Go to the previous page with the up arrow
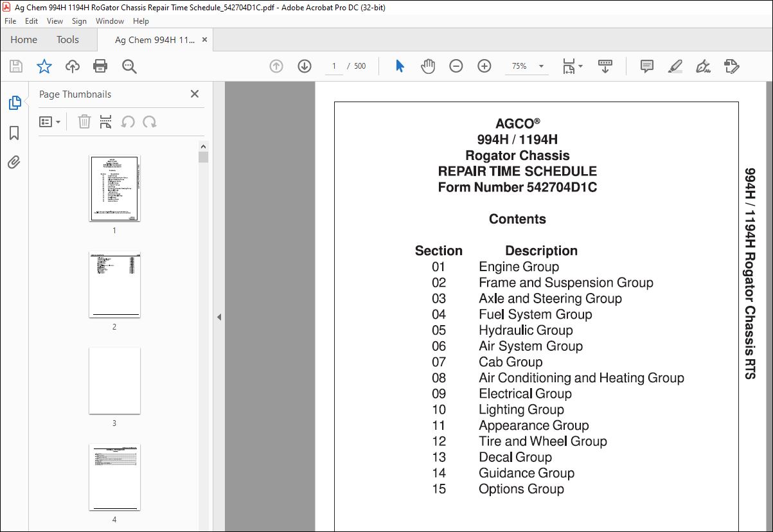 (x=276, y=66)
